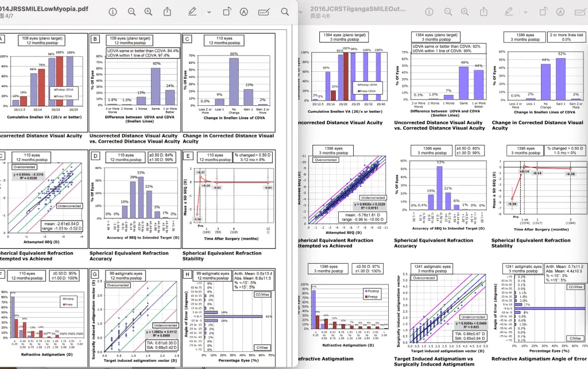Click the panel letter "G" label

click(x=95, y=274)
